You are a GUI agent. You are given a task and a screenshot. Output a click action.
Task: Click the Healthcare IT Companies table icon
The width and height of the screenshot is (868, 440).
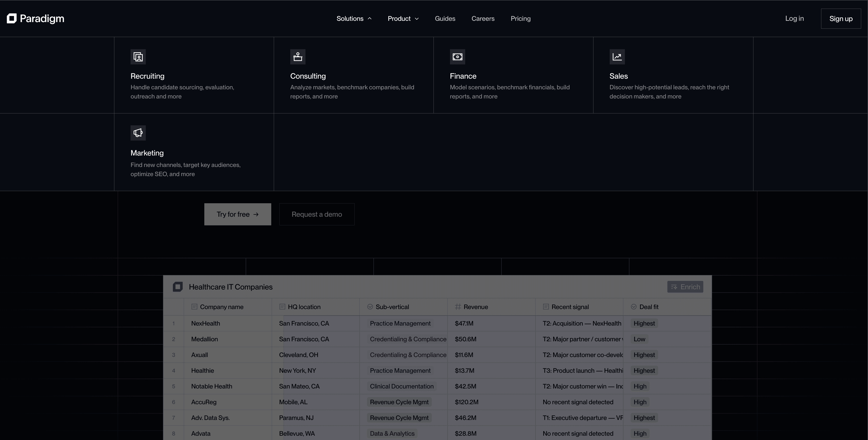pyautogui.click(x=178, y=287)
